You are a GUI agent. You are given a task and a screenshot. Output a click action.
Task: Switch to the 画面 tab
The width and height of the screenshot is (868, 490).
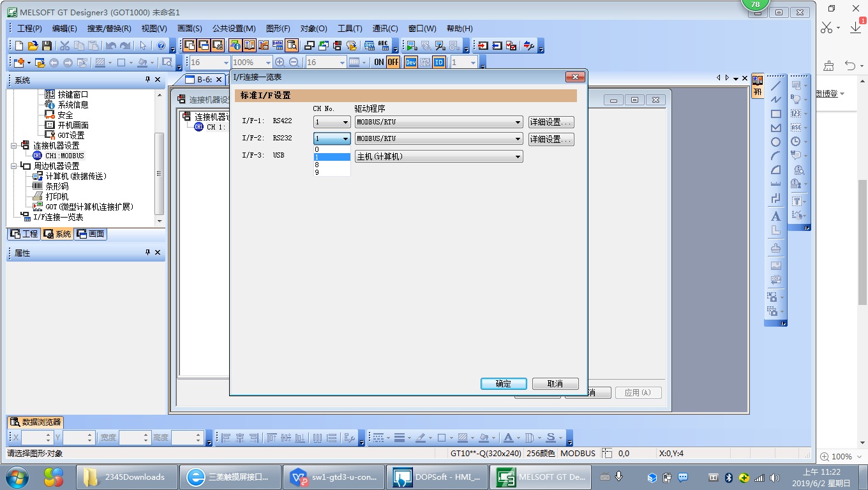[91, 234]
